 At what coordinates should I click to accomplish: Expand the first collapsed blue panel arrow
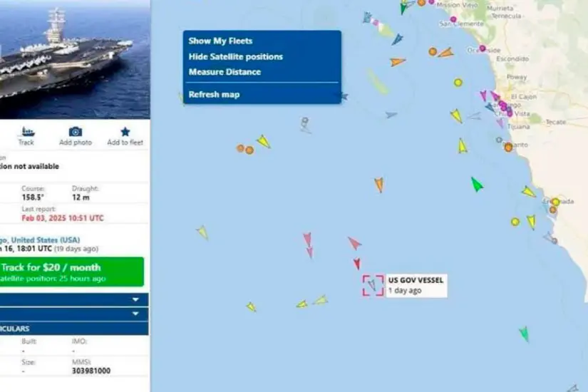135,300
